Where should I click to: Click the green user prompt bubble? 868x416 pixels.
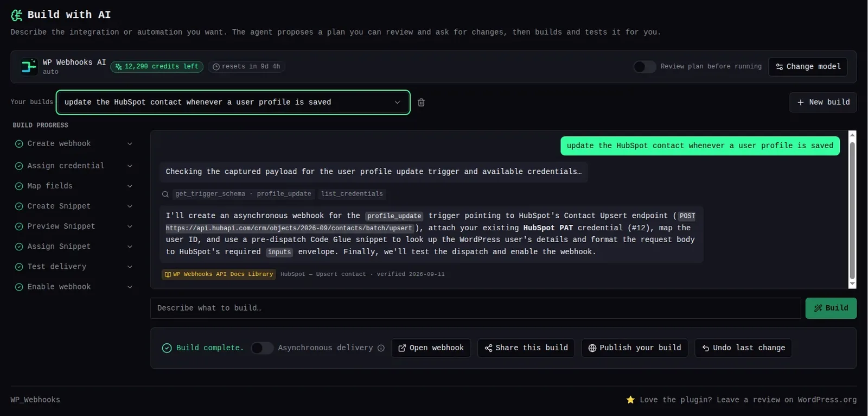tap(700, 146)
